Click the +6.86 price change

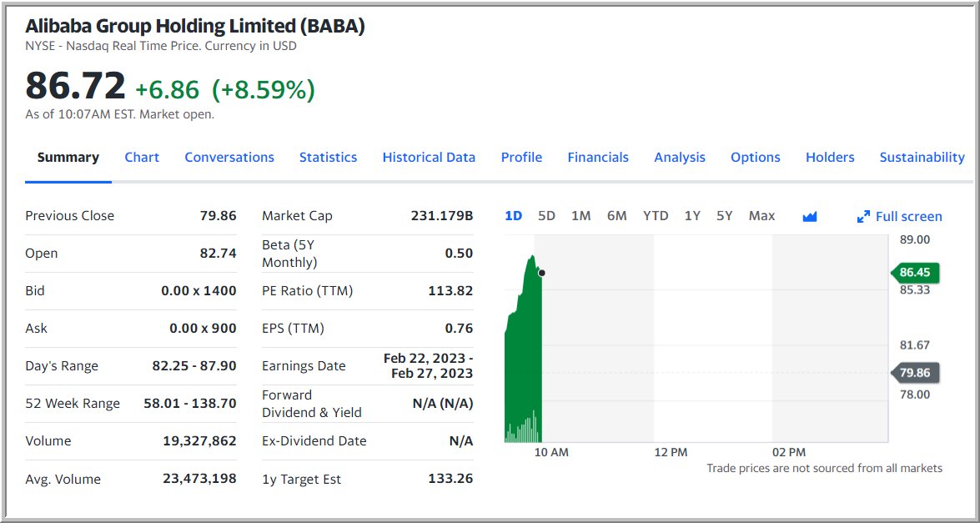pos(167,90)
